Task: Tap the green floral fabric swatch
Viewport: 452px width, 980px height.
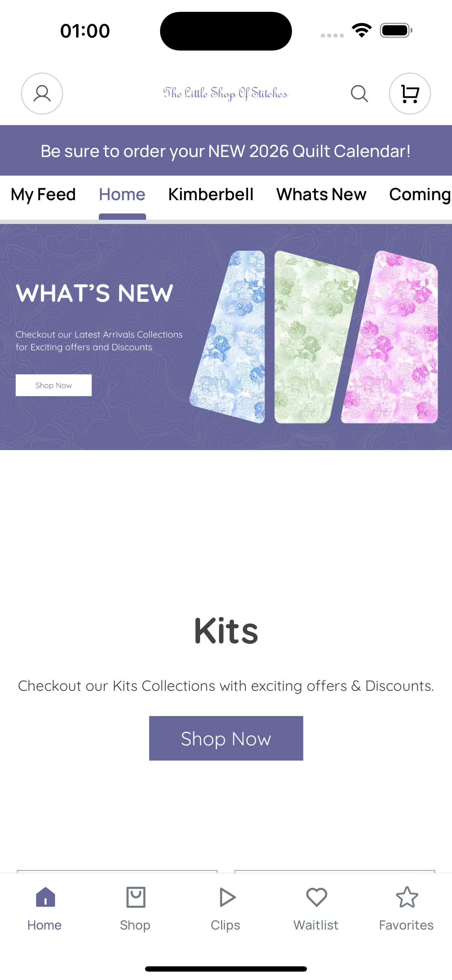Action: [x=315, y=337]
